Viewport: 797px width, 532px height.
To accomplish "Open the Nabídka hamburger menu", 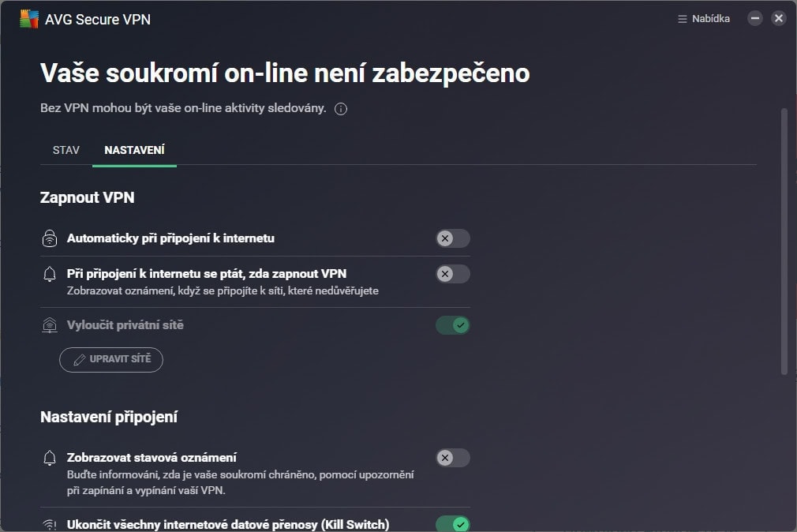I will pyautogui.click(x=704, y=19).
